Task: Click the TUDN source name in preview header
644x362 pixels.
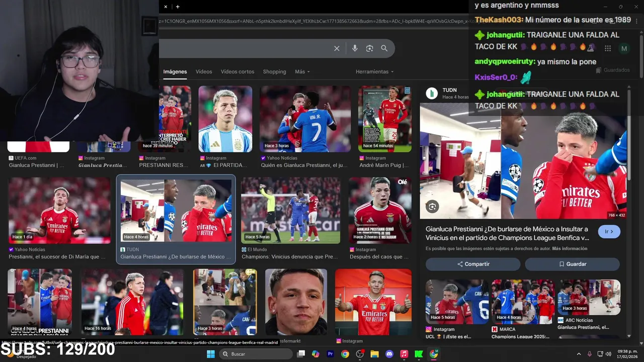Action: tap(449, 90)
